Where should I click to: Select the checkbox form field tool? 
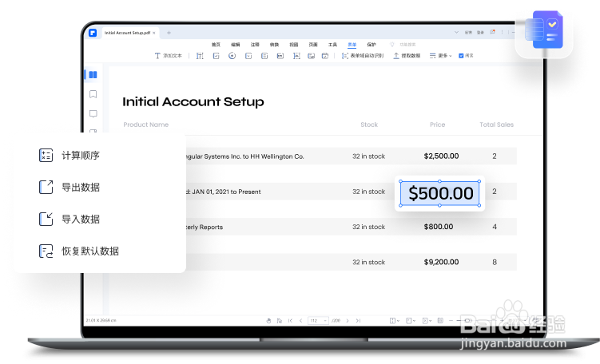217,56
